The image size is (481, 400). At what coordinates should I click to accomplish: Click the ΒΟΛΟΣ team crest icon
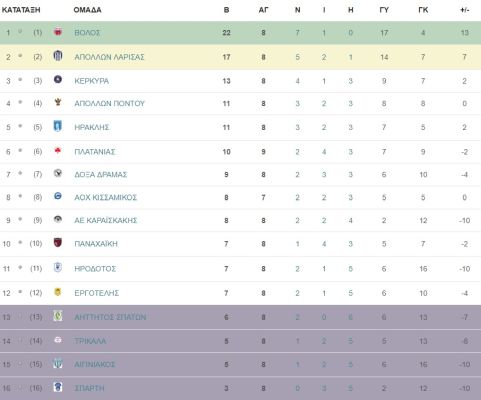[58, 32]
